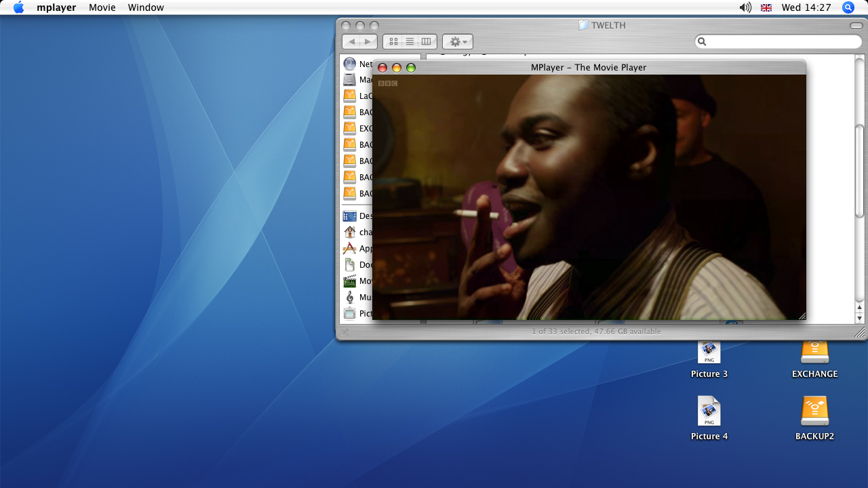Click the Finder scrollbar up arrow
This screenshot has width=868, height=488.
click(860, 308)
